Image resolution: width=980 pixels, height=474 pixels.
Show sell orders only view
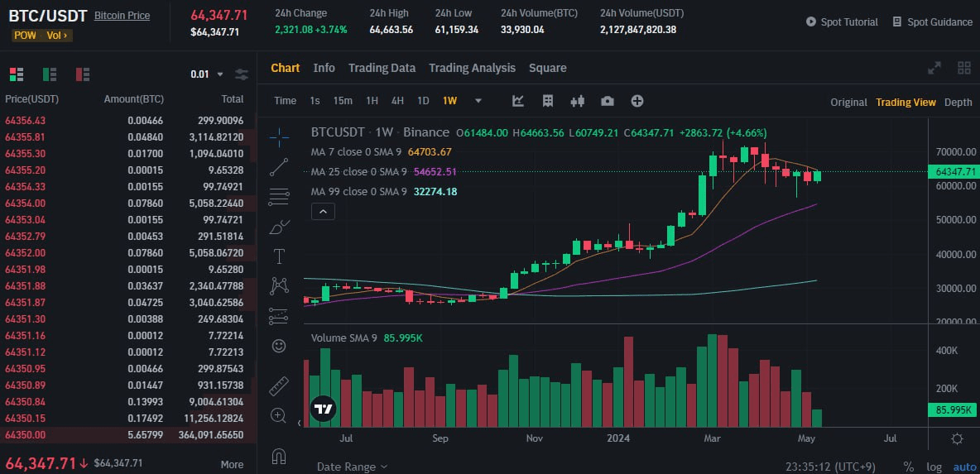(x=83, y=74)
